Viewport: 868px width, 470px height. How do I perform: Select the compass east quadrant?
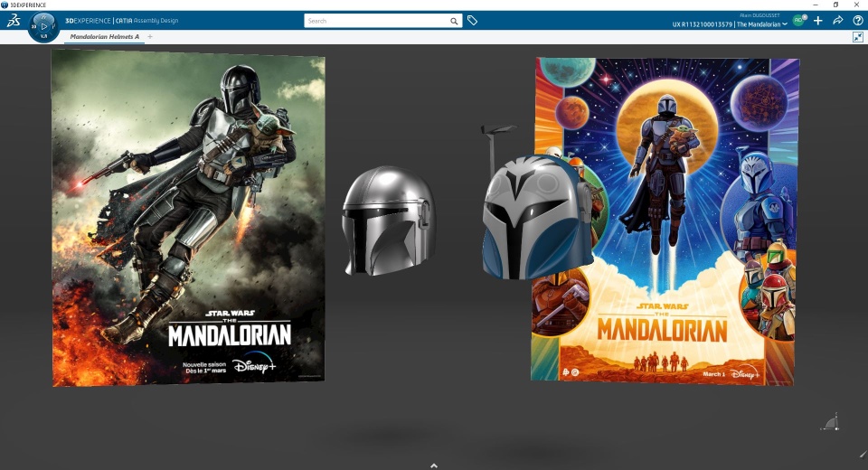[x=54, y=26]
